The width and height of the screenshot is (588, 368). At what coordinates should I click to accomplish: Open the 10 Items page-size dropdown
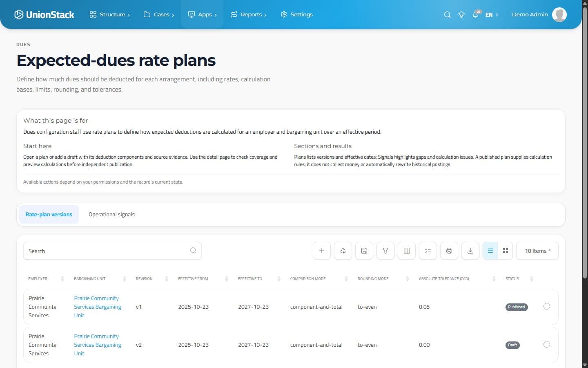point(537,251)
